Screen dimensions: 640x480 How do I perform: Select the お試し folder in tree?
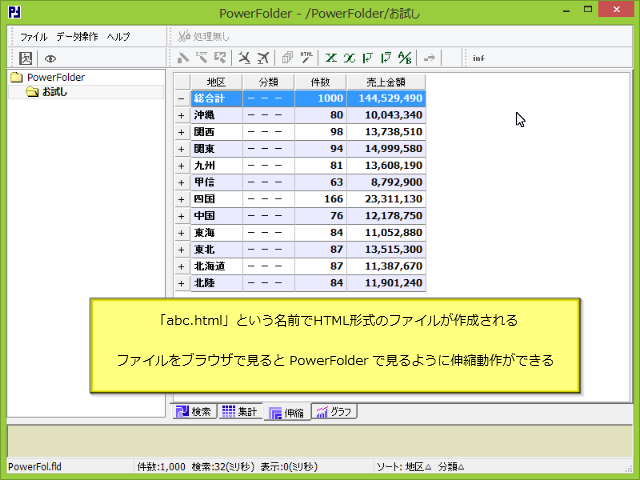pos(47,92)
